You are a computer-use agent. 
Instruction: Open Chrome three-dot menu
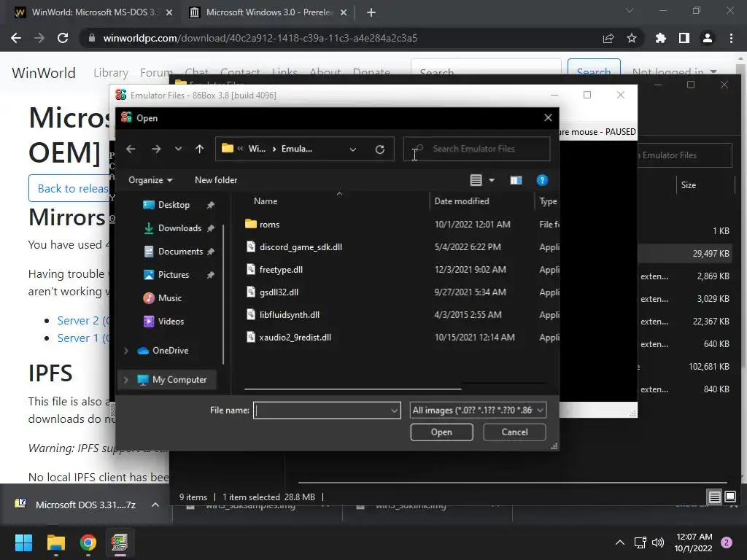[x=731, y=38]
